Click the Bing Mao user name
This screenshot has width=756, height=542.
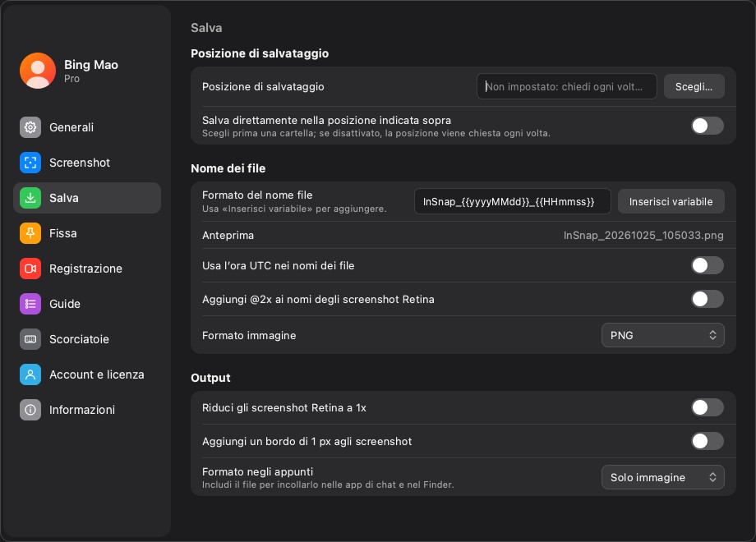coord(91,65)
